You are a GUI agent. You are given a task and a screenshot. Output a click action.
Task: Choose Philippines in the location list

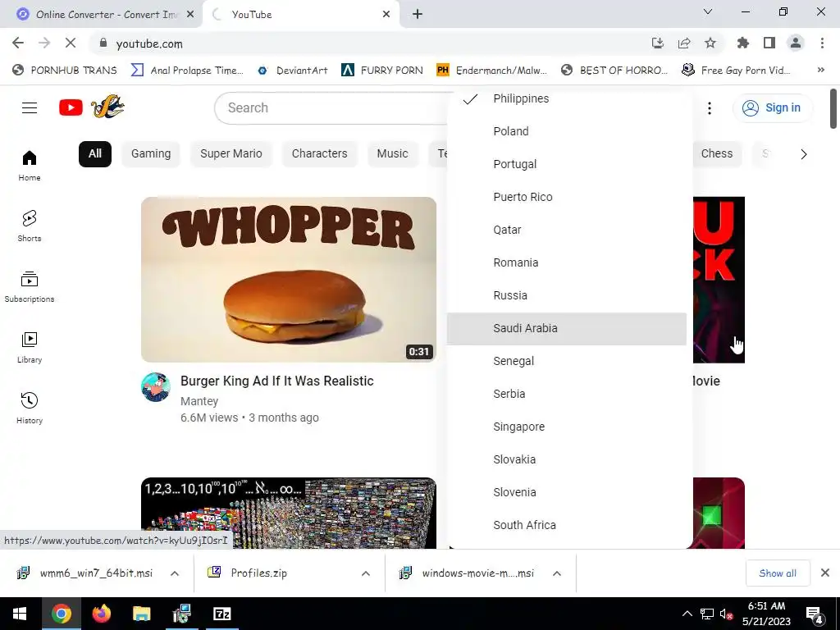[x=567, y=98]
